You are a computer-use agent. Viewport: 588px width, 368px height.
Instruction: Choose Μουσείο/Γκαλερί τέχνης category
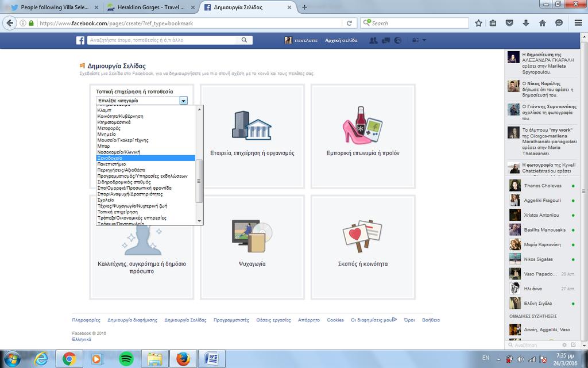click(x=146, y=140)
